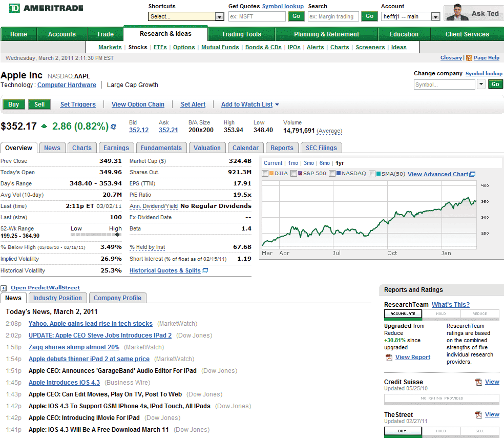Screen dimensions: 504x441
Task: Click the 52-week range diamond marker
Action: pos(117,235)
